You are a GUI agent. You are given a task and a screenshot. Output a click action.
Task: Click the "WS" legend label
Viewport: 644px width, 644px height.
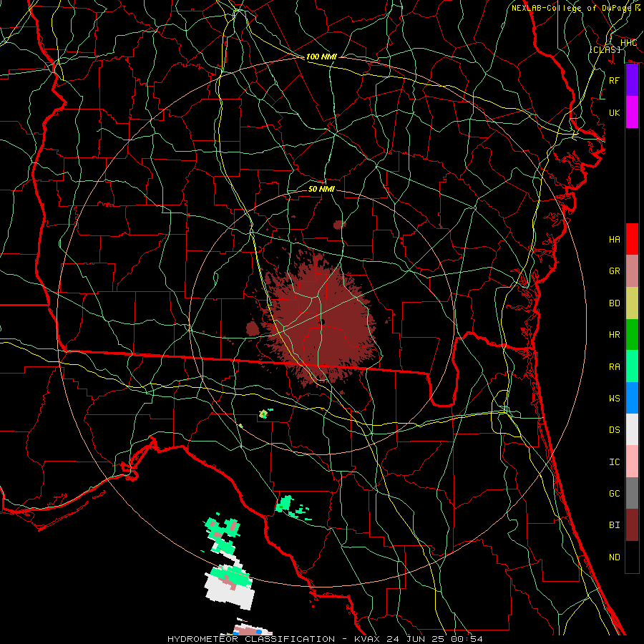coord(614,398)
